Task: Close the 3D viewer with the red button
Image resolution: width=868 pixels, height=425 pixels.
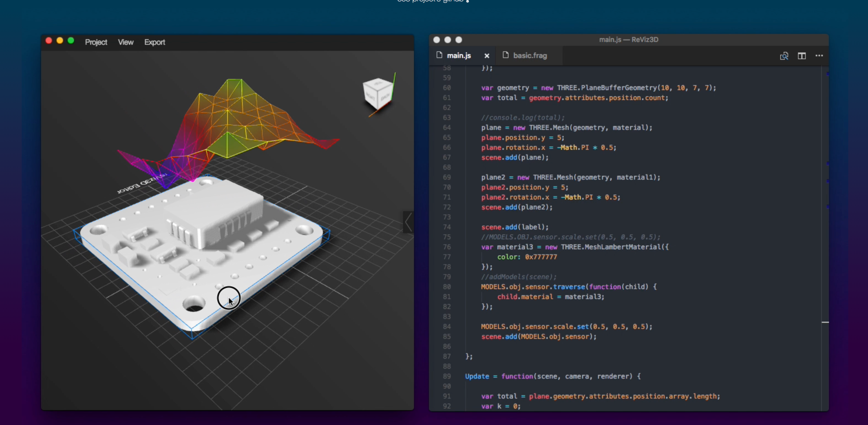Action: pos(49,41)
